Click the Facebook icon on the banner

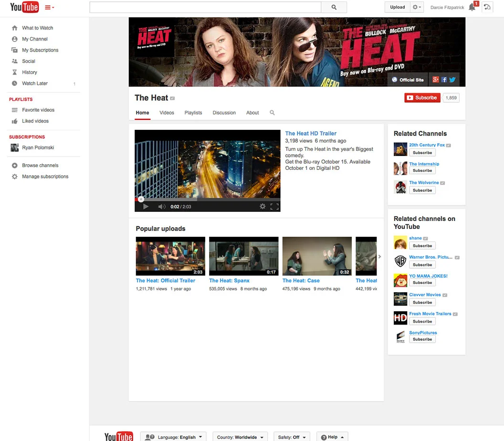click(444, 80)
